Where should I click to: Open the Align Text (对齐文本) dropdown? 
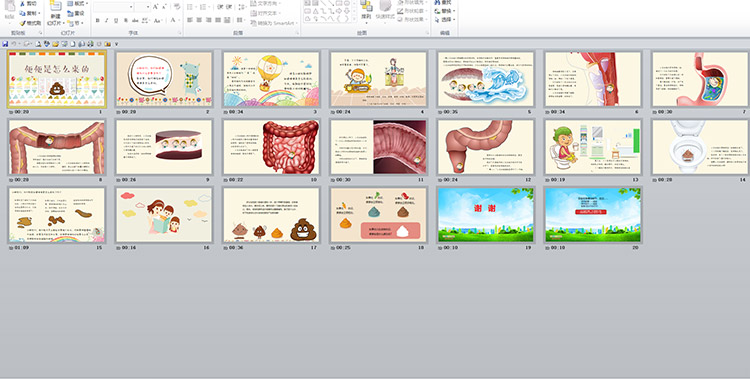(x=265, y=13)
